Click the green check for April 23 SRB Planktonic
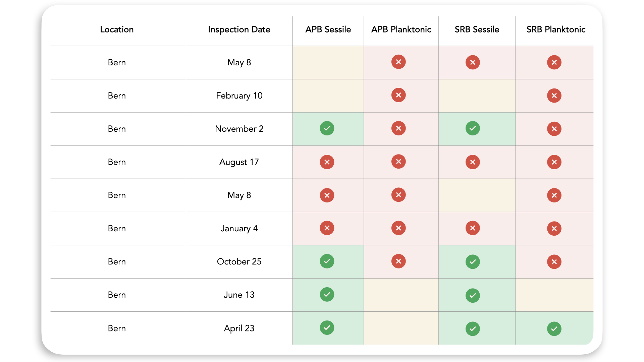This screenshot has height=362, width=644. tap(554, 328)
